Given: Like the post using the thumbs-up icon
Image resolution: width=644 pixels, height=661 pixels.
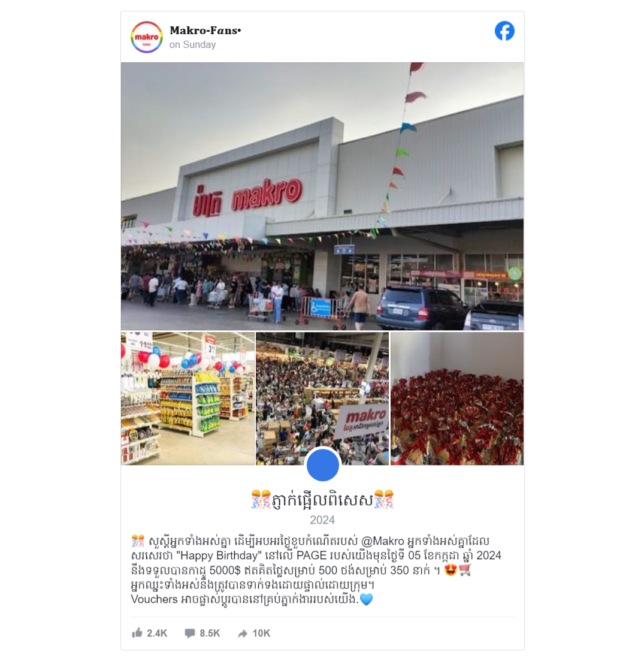Looking at the screenshot, I should [x=137, y=633].
